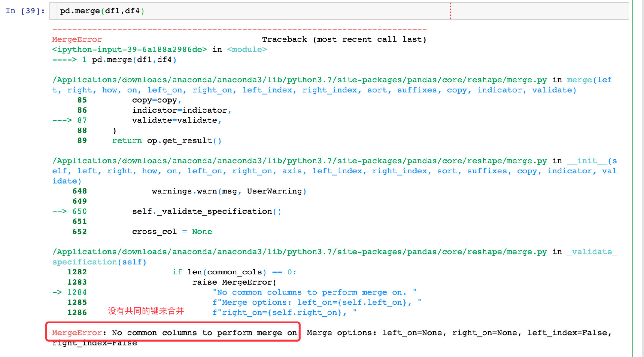
Task: Click 'Traceback (most recent call last)' text
Action: [x=344, y=39]
